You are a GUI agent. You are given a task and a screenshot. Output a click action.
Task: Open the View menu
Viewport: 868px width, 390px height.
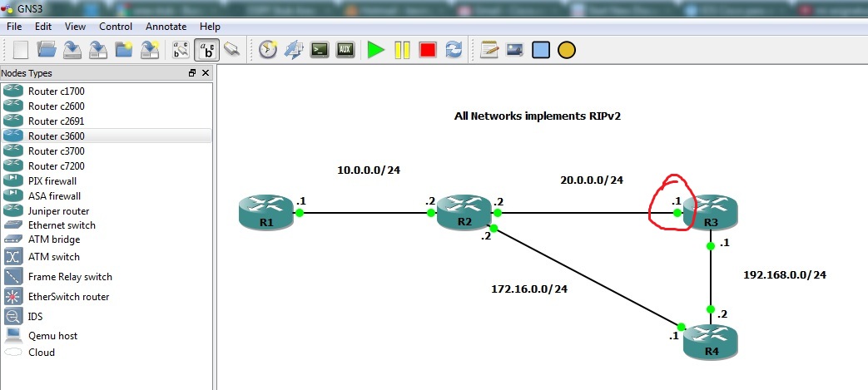click(75, 27)
